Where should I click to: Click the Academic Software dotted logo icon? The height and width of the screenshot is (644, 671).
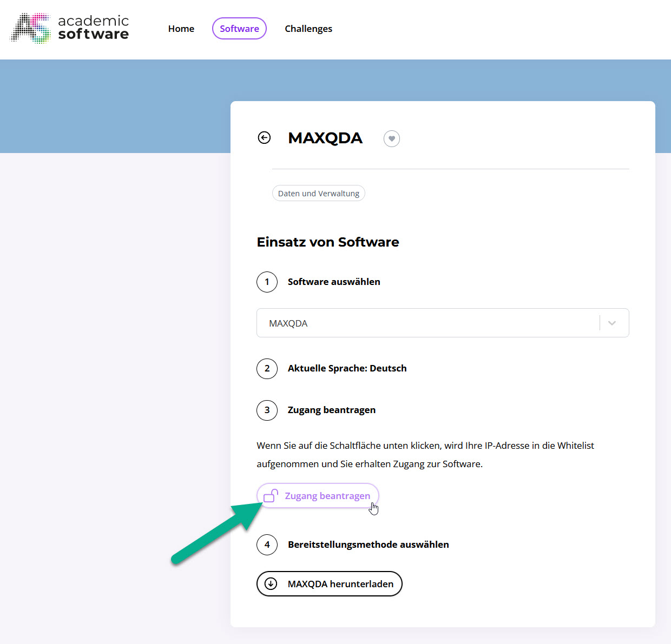click(x=31, y=28)
